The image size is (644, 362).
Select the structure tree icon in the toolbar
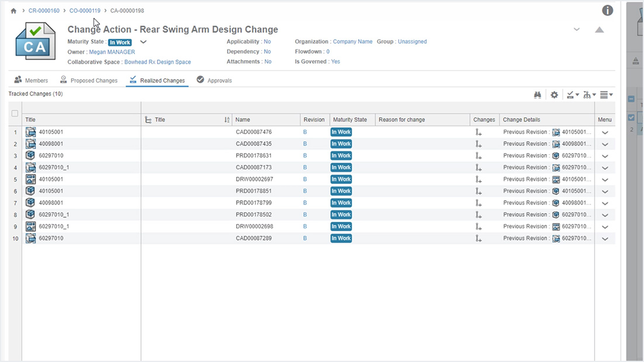click(x=586, y=95)
